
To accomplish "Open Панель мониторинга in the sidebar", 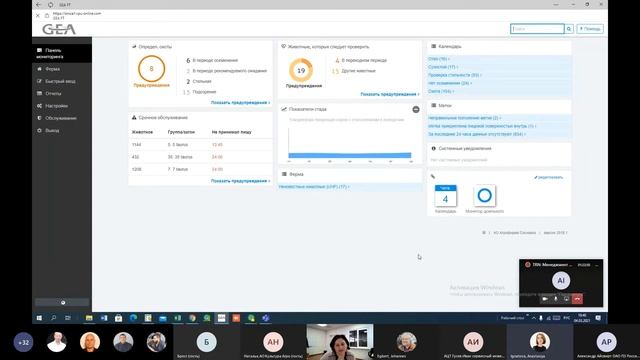I will click(x=62, y=53).
